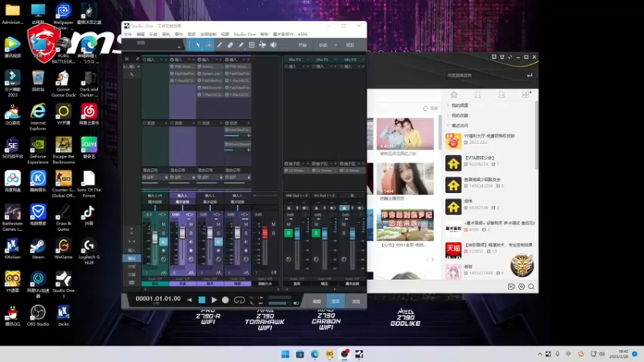Screen dimensions: 644x362
Task: Select the Bend tool in Studio One toolbar
Action: coord(262,45)
